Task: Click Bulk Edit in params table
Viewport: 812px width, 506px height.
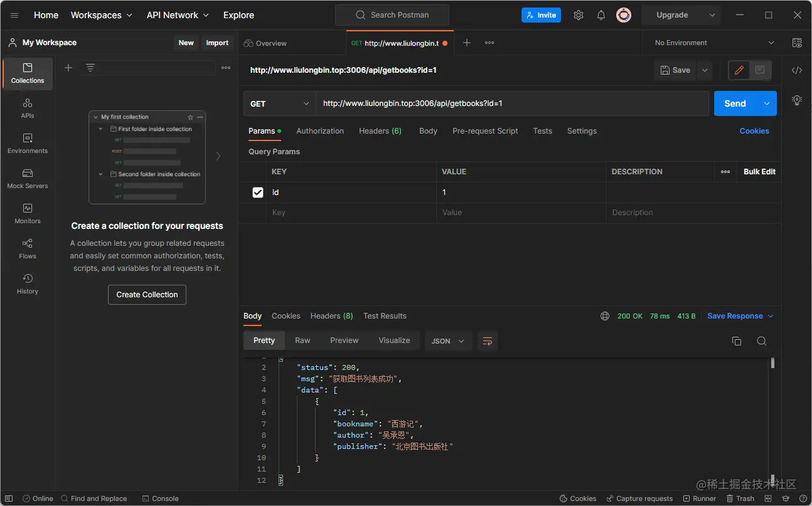Action: tap(759, 172)
